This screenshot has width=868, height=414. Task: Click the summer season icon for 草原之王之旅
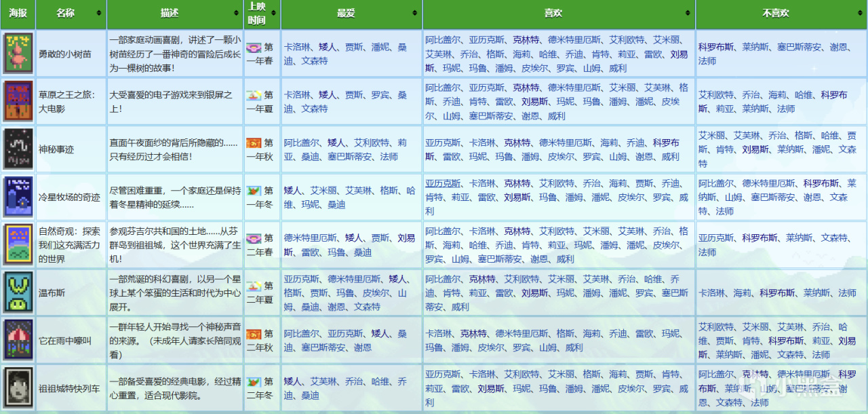pos(254,95)
